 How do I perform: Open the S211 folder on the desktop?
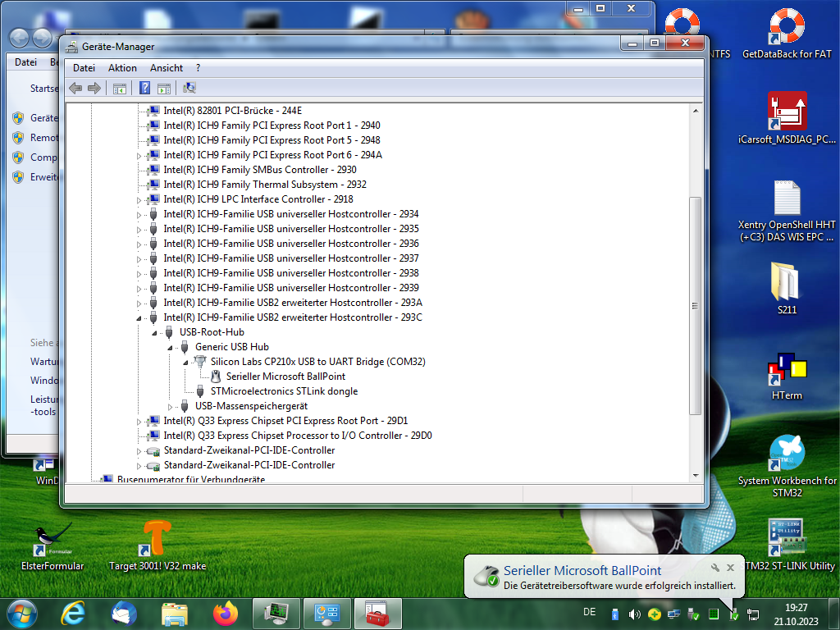(787, 287)
